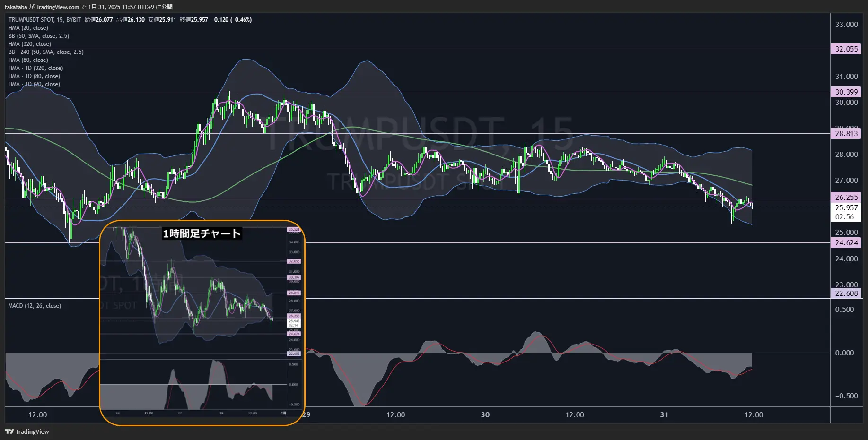Click the 27.000 price axis value

point(846,181)
